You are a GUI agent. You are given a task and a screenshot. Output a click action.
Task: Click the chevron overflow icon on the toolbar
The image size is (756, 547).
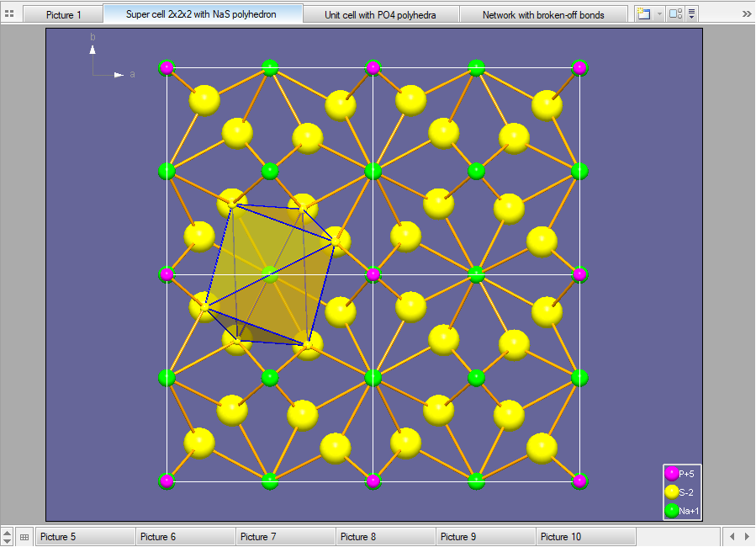click(746, 13)
